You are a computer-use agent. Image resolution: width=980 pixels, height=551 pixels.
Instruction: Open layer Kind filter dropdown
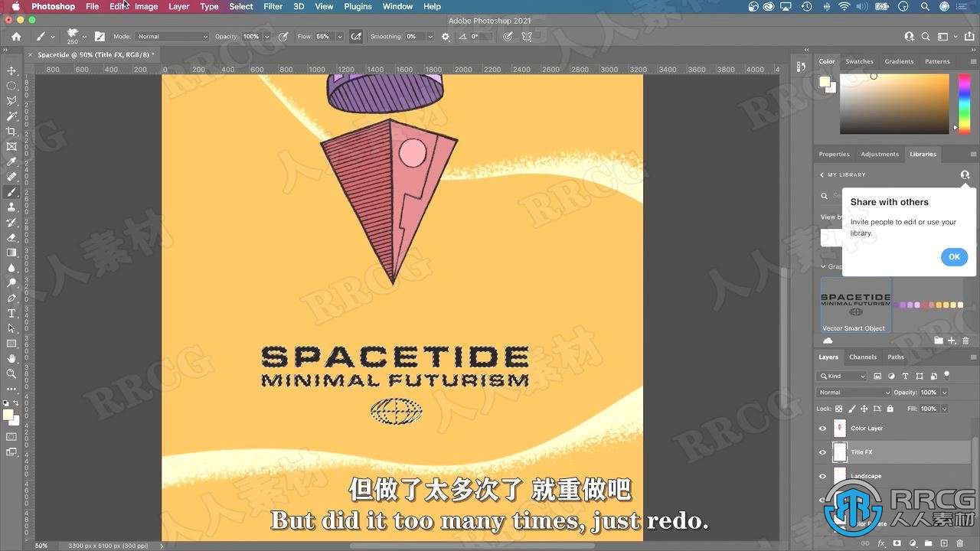click(841, 376)
